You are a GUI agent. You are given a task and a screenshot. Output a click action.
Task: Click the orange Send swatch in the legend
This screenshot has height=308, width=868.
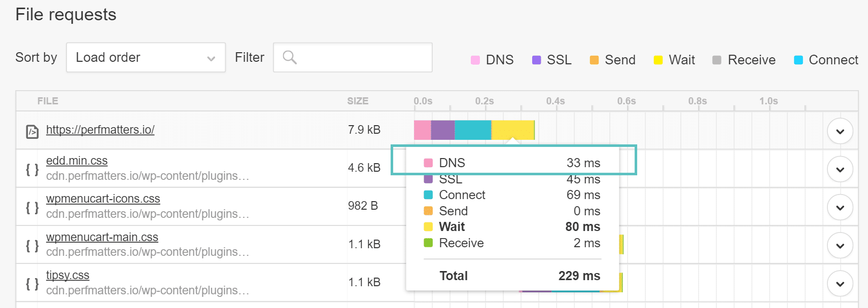click(x=594, y=59)
